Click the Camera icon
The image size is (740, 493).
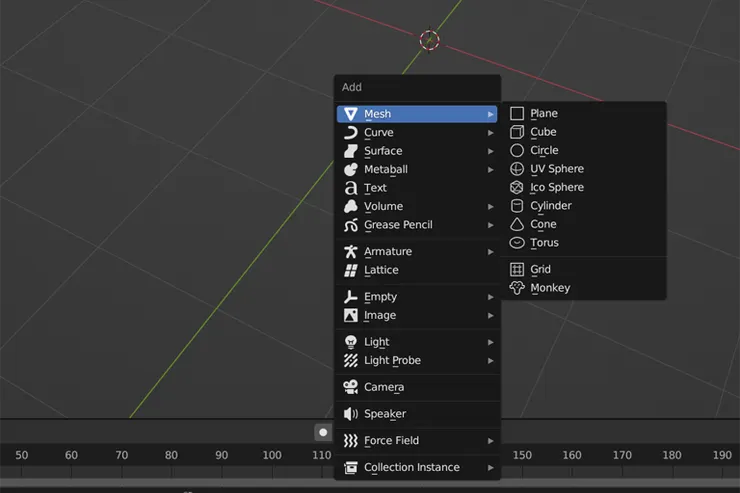(351, 387)
